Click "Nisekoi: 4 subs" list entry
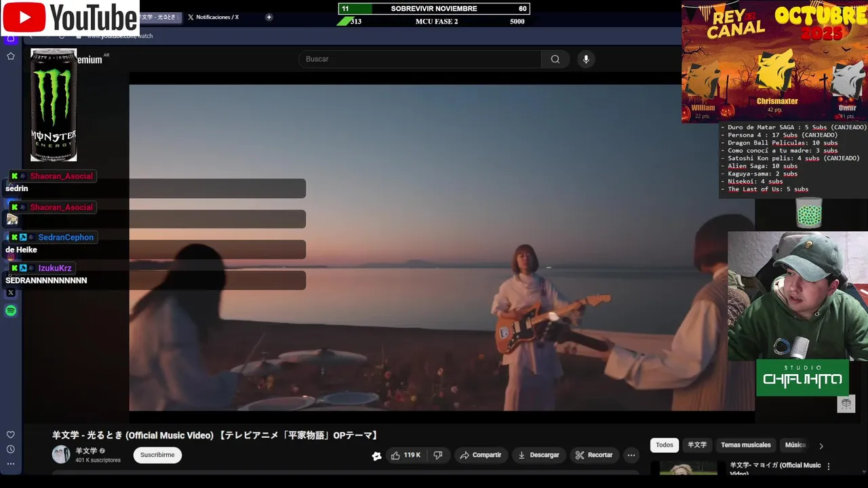Viewport: 868px width, 488px height. pyautogui.click(x=751, y=182)
